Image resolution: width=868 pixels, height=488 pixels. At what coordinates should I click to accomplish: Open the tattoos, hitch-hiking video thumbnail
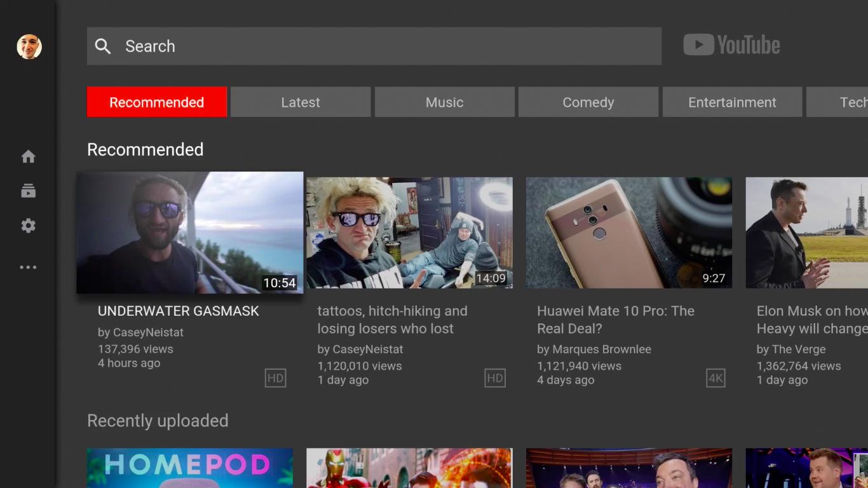pos(409,233)
